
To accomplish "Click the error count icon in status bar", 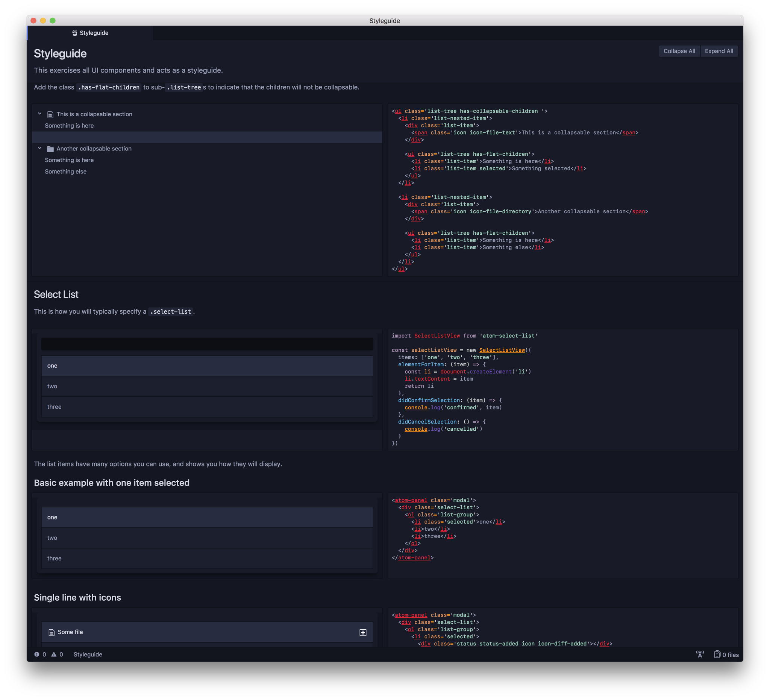I will pyautogui.click(x=37, y=654).
